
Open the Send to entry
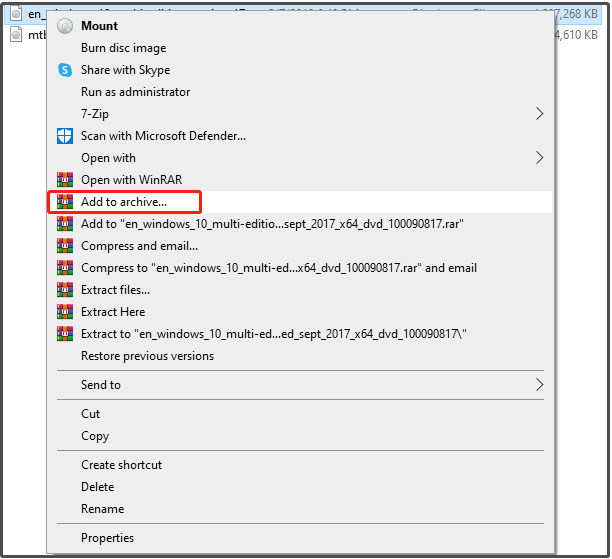(x=101, y=385)
